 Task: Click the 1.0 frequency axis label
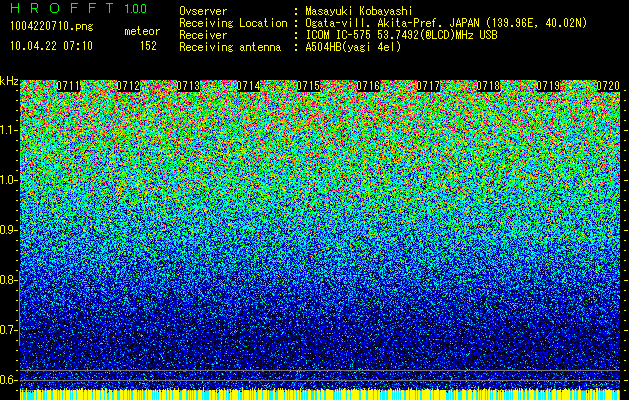click(7, 180)
